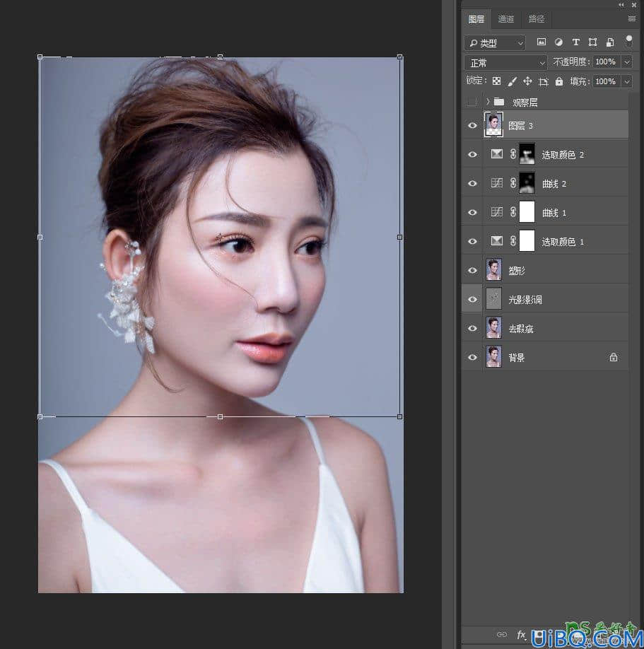Image resolution: width=644 pixels, height=649 pixels.
Task: Click lock position move icon
Action: (527, 81)
